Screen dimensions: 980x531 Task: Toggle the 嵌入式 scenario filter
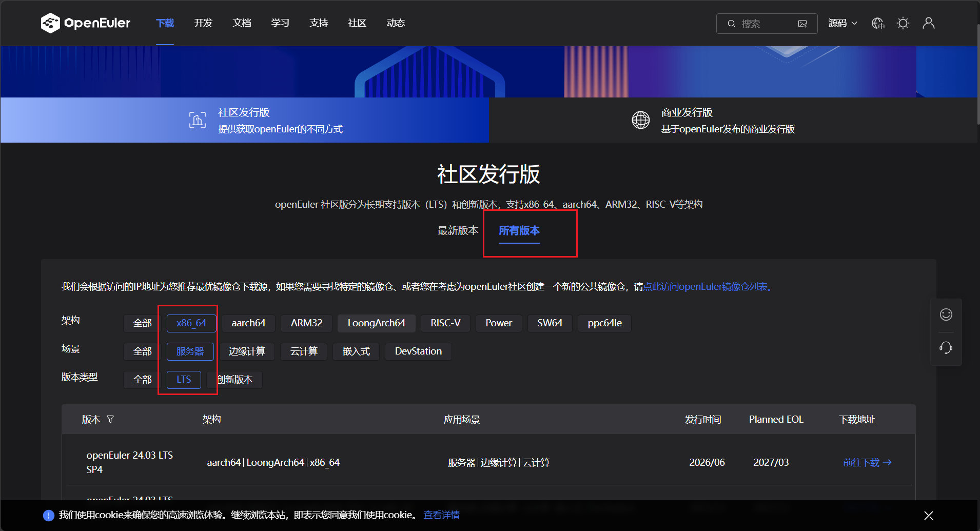pyautogui.click(x=356, y=351)
